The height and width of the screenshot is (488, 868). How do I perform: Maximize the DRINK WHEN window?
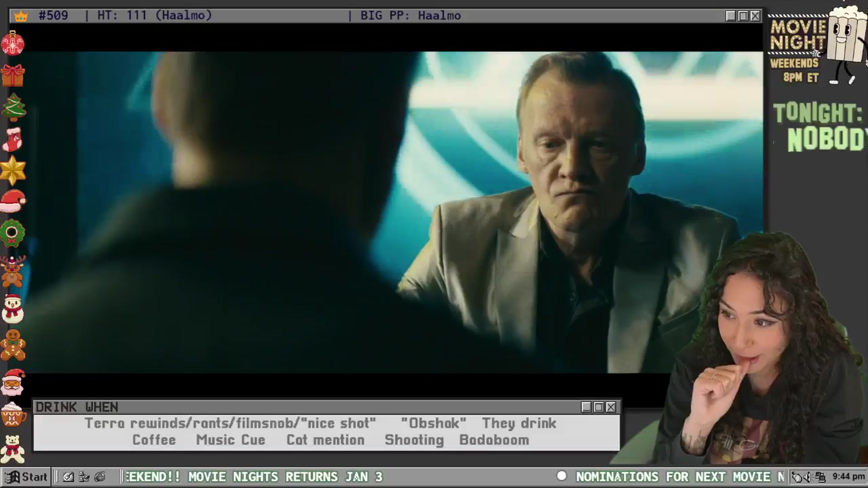click(x=599, y=407)
